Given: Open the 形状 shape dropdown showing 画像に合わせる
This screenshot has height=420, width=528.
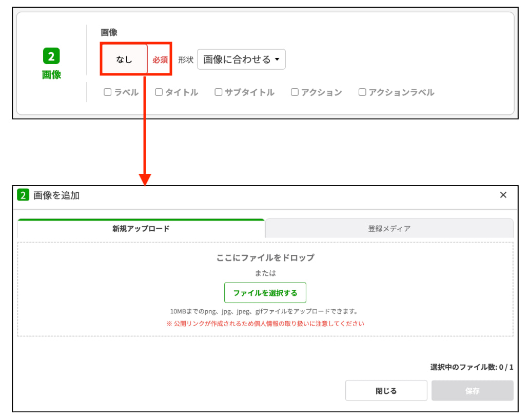Looking at the screenshot, I should [241, 59].
